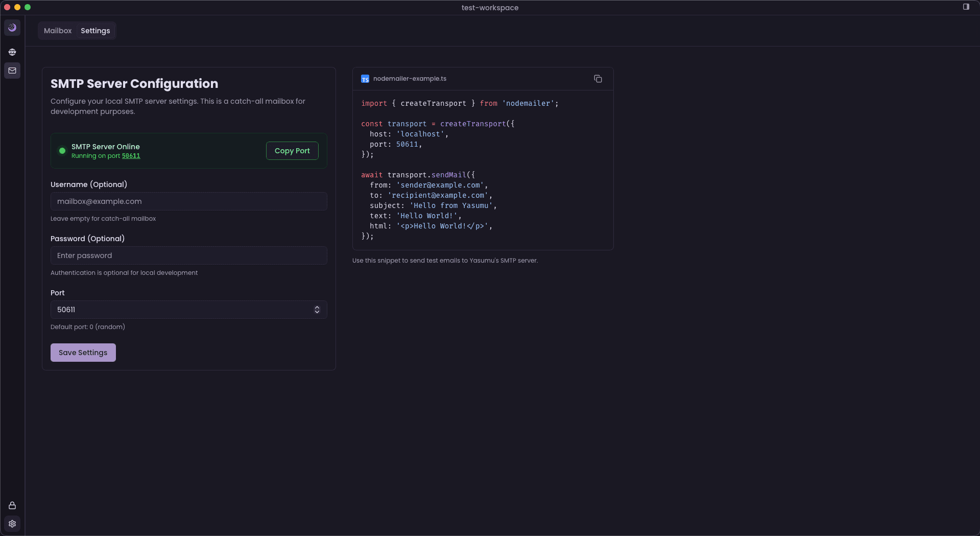This screenshot has height=536, width=980.
Task: Open app settings via the gear icon
Action: coord(12,524)
